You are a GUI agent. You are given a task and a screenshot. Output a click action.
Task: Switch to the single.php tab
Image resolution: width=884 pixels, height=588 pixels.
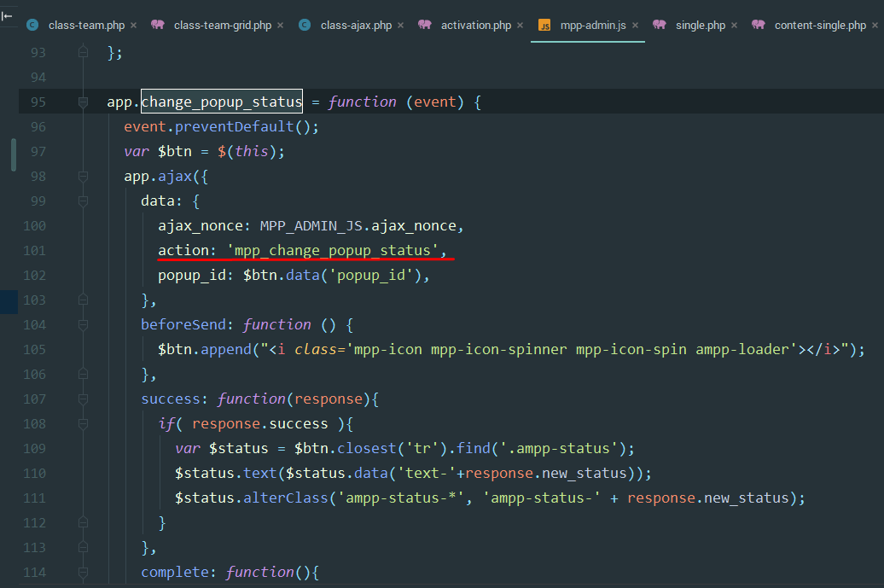(701, 26)
